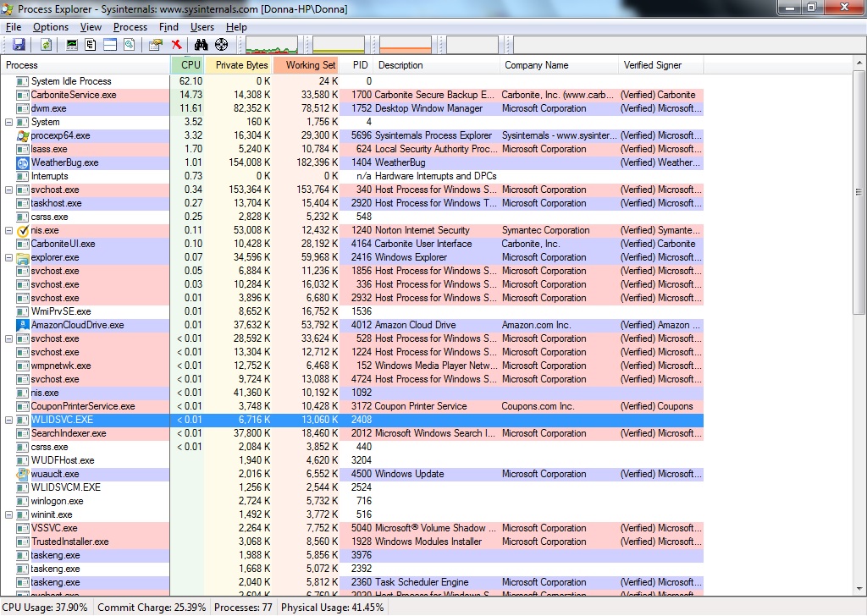Screen dimensions: 867x616
Task: Sort by the Private Bytes column header
Action: click(238, 65)
